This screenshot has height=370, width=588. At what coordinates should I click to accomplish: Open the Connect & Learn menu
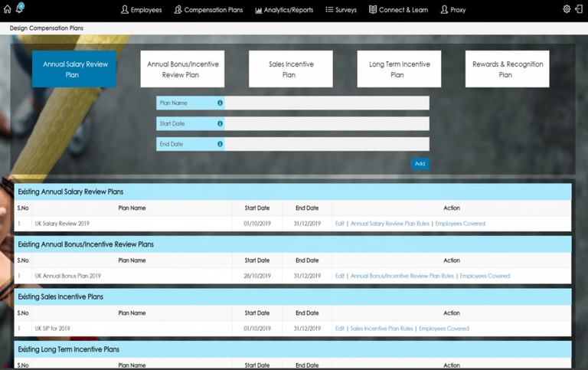tap(398, 10)
